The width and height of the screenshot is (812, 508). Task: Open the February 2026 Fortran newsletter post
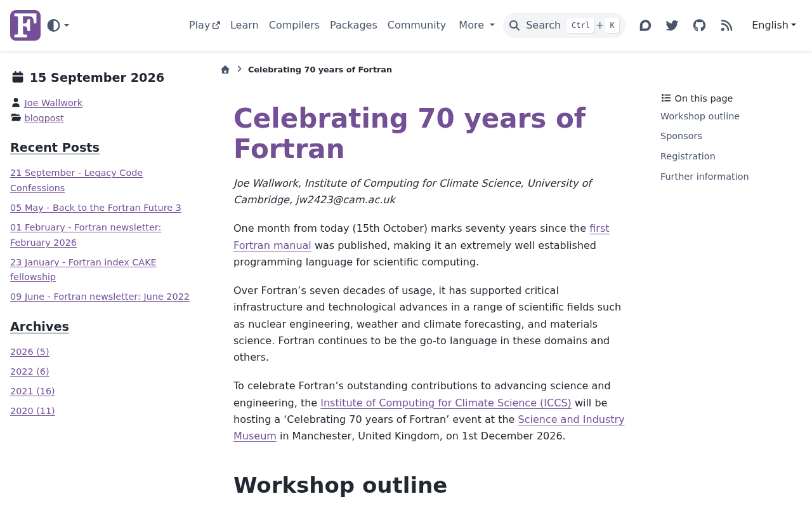pyautogui.click(x=86, y=235)
